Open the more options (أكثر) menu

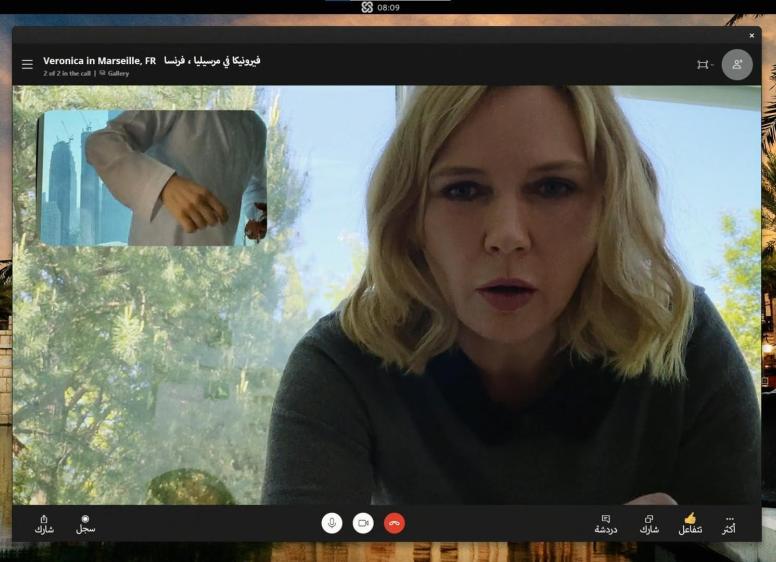coord(728,525)
